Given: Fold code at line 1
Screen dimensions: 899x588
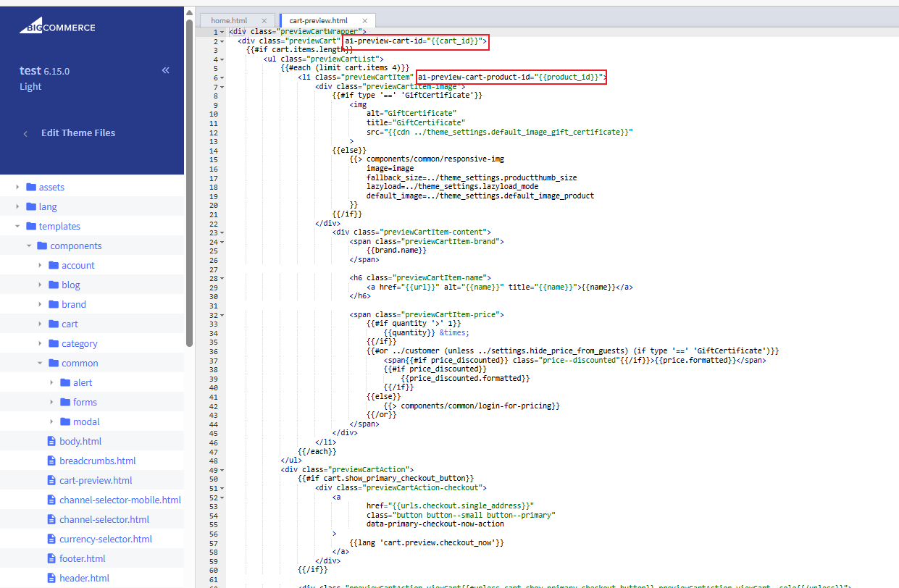Looking at the screenshot, I should (x=222, y=31).
